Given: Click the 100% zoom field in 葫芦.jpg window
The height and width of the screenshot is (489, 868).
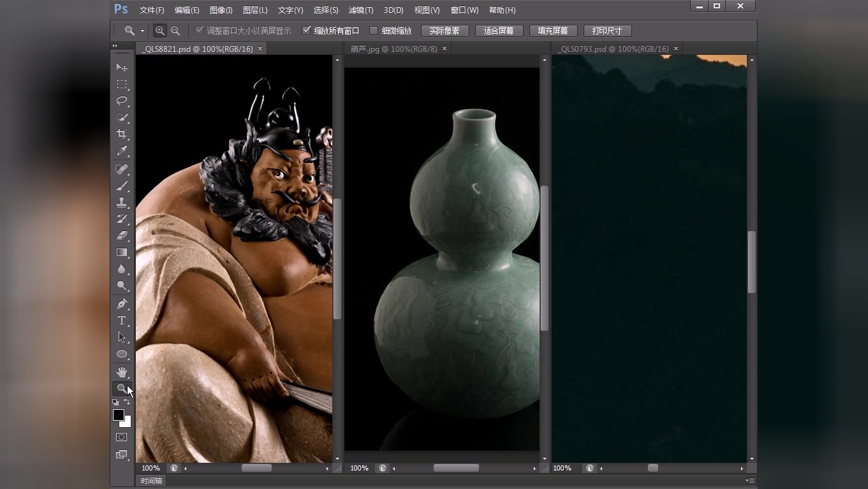Looking at the screenshot, I should pos(360,468).
